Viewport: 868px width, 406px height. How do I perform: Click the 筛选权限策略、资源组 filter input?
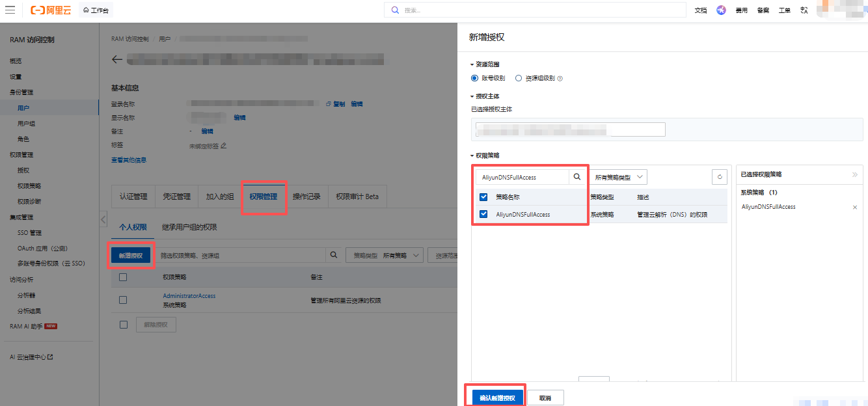241,256
